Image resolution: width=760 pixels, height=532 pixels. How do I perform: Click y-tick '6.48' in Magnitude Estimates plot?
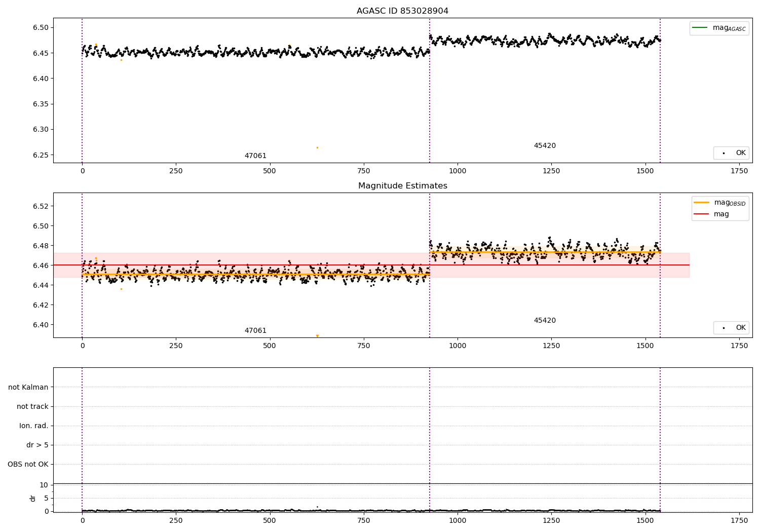click(40, 246)
